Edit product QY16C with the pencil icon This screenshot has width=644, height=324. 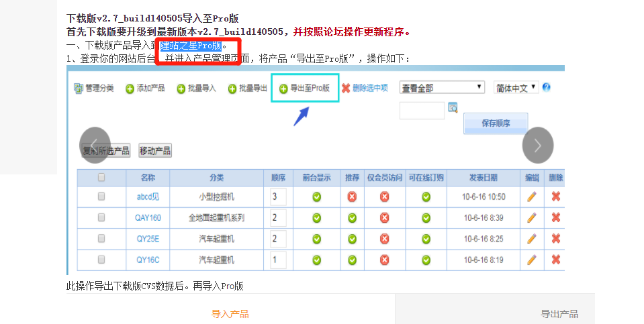pyautogui.click(x=531, y=260)
